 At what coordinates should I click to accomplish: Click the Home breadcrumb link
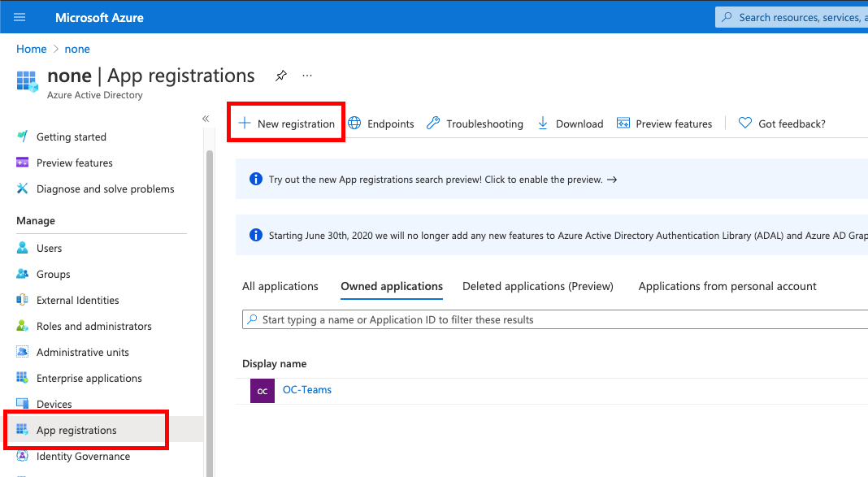[x=31, y=49]
